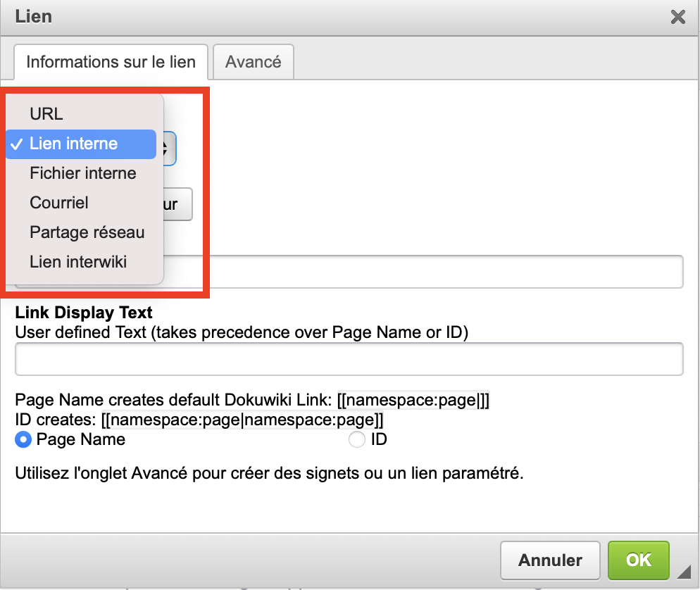Close the Lien dialog with X
Viewport: 700px width, 590px height.
(x=677, y=17)
